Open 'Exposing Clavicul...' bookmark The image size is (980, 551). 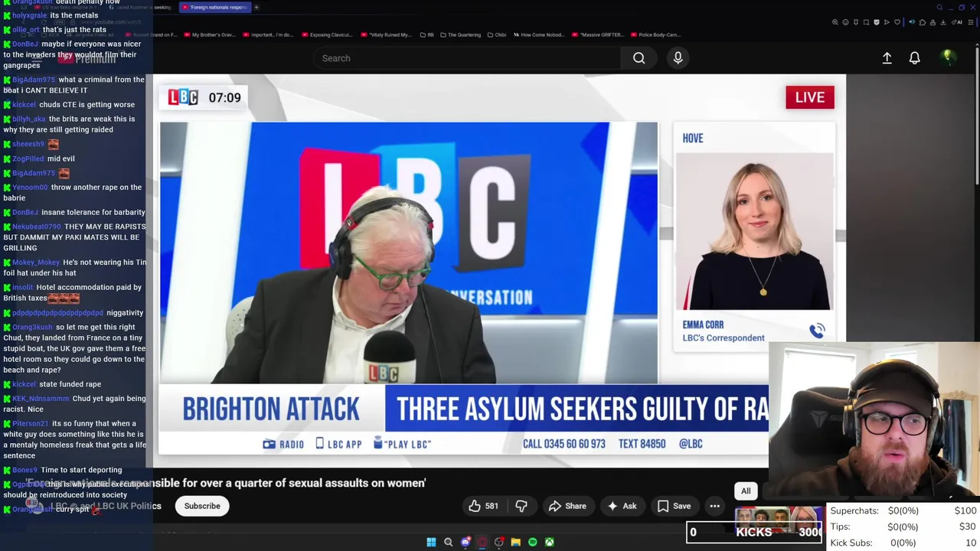pos(327,34)
